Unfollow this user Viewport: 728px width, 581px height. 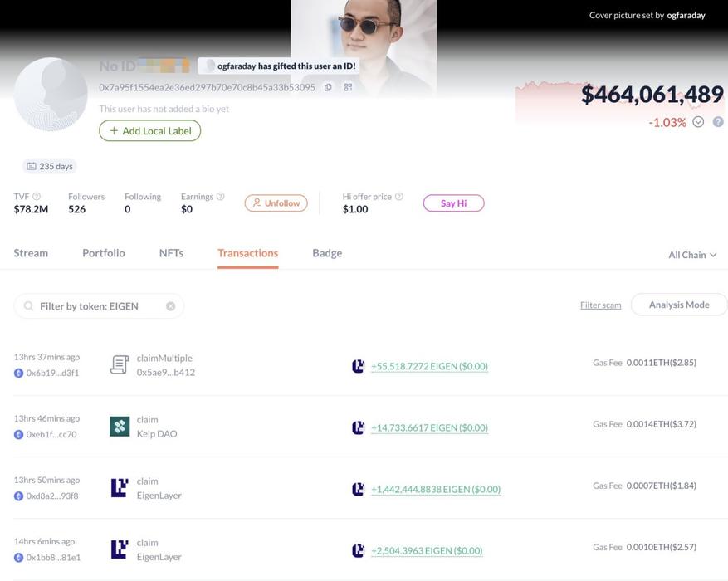click(276, 203)
